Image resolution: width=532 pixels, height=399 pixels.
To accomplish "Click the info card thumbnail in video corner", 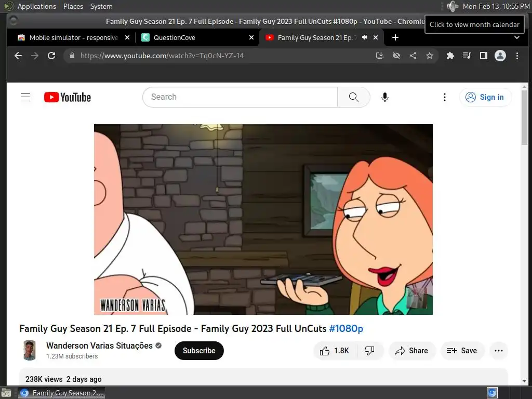I will pos(417,298).
